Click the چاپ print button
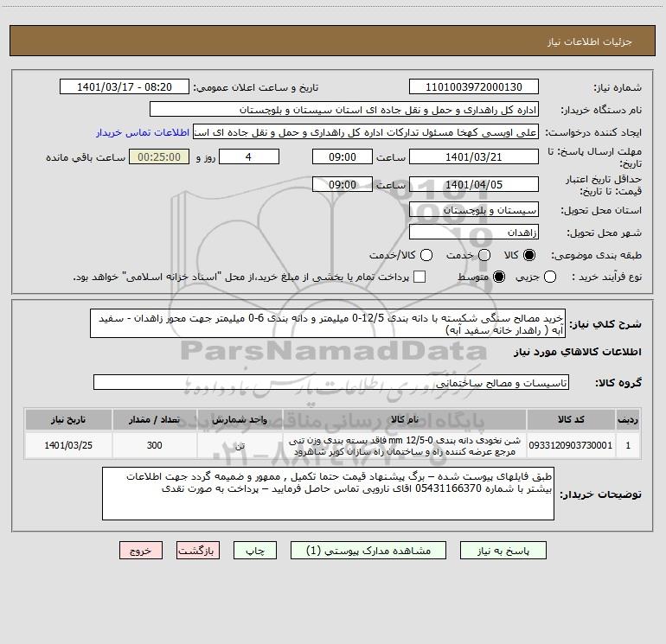This screenshot has width=666, height=644. (x=255, y=551)
